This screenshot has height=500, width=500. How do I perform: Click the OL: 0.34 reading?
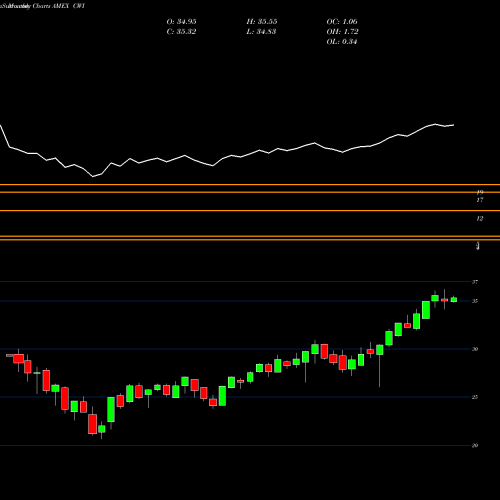pos(342,42)
